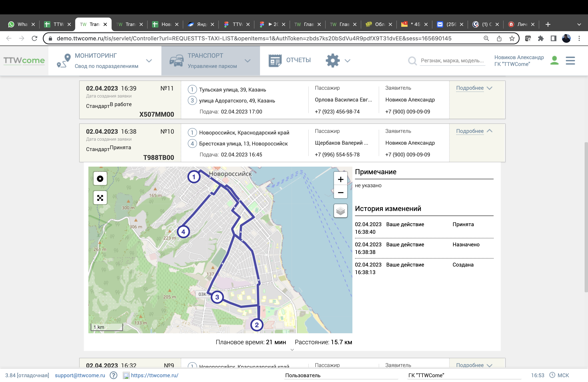The width and height of the screenshot is (588, 382).
Task: Expand the МОНИТОРИНГ dropdown chevron
Action: click(x=149, y=61)
